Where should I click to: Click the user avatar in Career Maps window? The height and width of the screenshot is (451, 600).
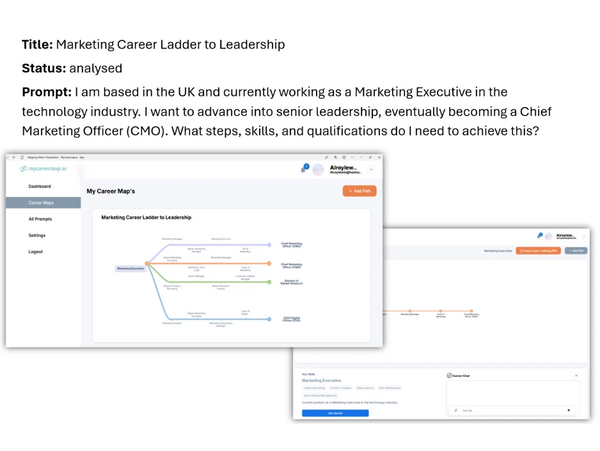click(x=318, y=170)
